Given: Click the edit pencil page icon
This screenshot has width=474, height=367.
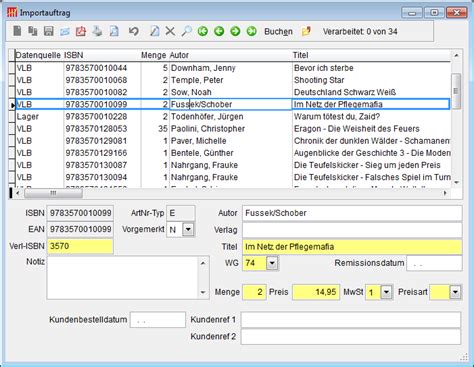Looking at the screenshot, I should tap(154, 31).
